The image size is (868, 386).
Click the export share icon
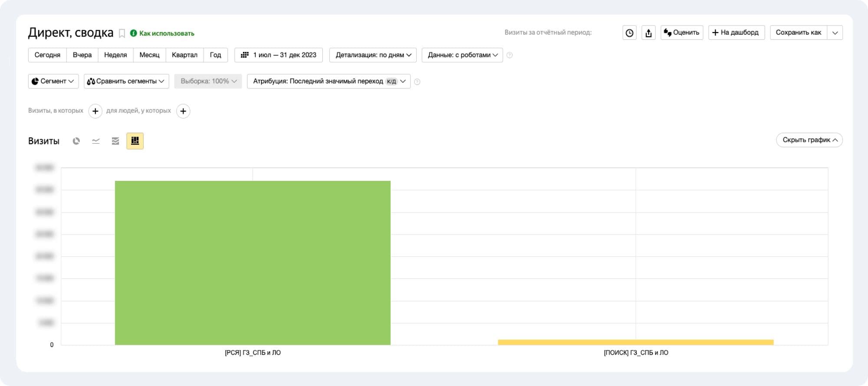pyautogui.click(x=648, y=33)
